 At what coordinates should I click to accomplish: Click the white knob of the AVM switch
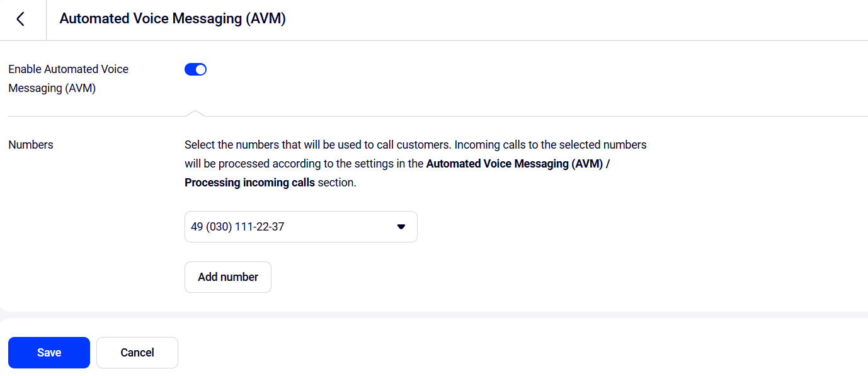click(200, 69)
